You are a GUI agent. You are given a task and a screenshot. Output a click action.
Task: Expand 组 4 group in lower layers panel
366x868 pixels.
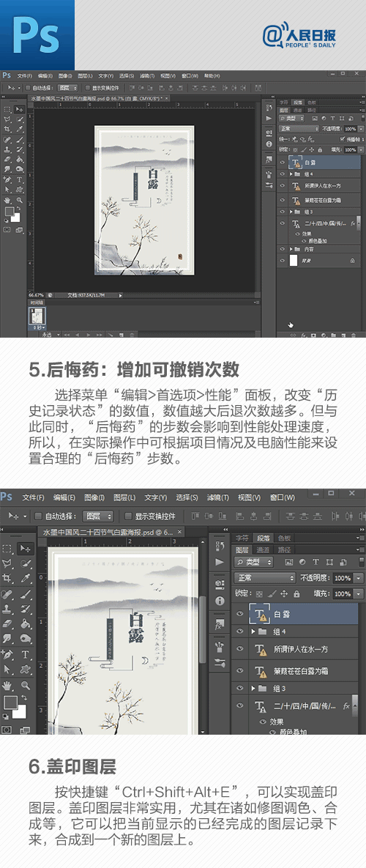point(253,631)
